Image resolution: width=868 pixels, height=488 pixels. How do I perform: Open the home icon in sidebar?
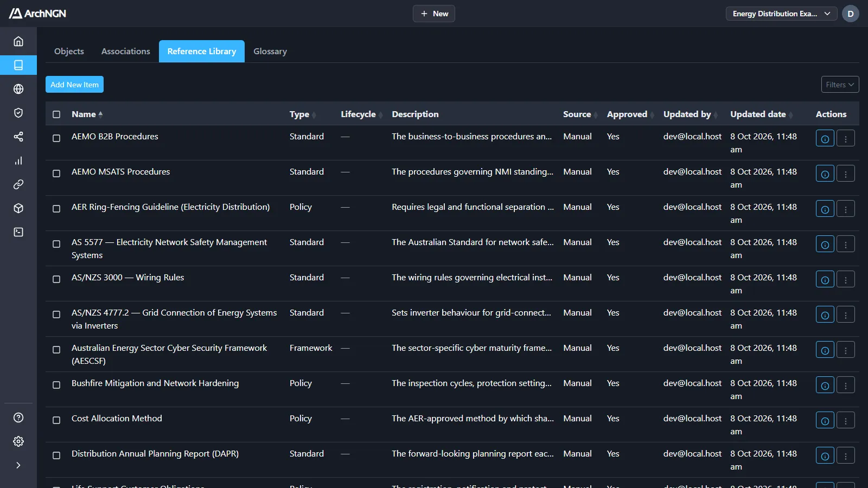(18, 41)
